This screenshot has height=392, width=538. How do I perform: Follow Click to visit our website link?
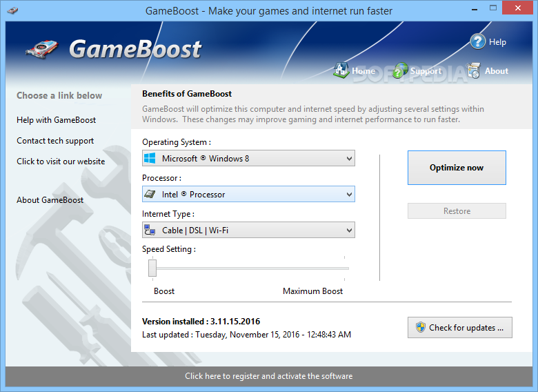pyautogui.click(x=61, y=161)
